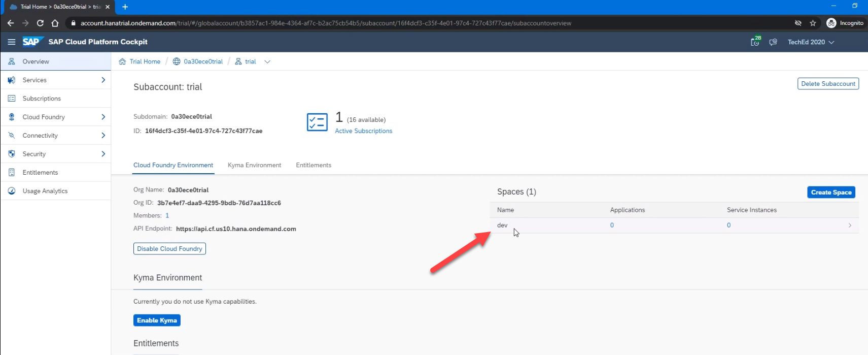Open a new browser tab
The height and width of the screenshot is (355, 868).
pos(125,7)
